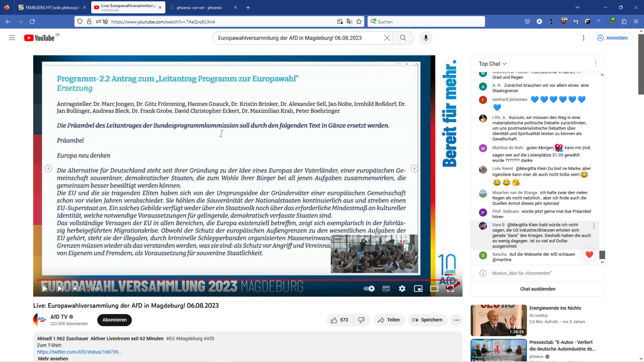The image size is (644, 362).
Task: Switch to FEMEGERICHT wiki tab
Action: pyautogui.click(x=51, y=8)
